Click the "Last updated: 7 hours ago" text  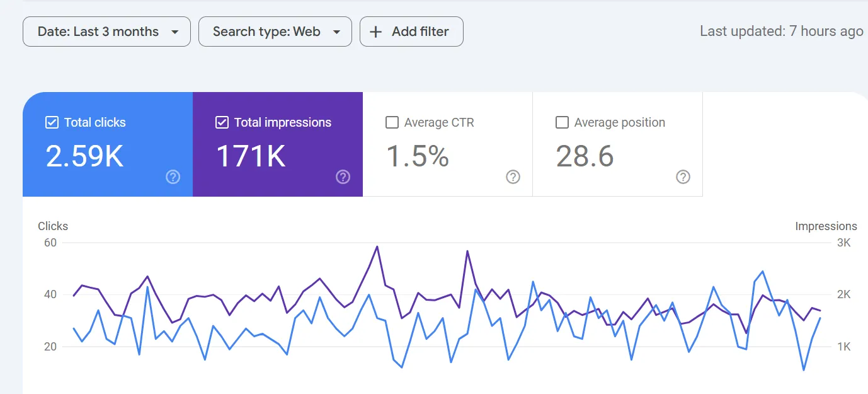[781, 32]
